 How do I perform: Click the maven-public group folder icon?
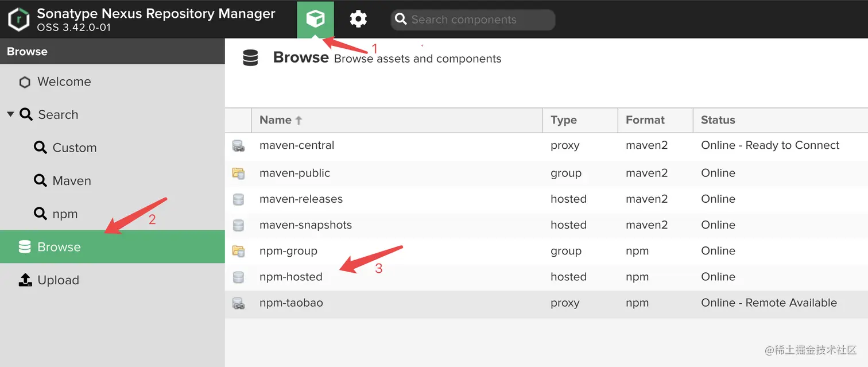point(238,173)
